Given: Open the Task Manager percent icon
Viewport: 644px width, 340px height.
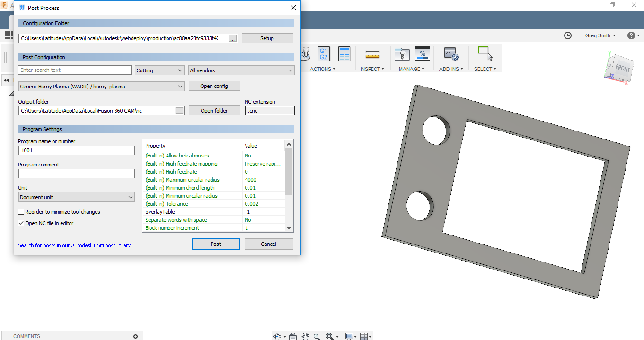Looking at the screenshot, I should coord(422,54).
